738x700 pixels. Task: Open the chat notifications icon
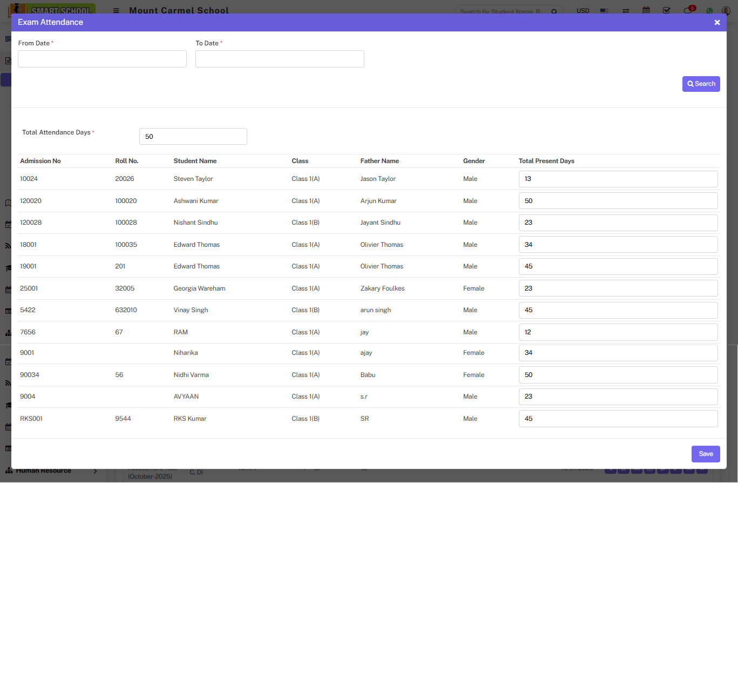[x=688, y=10]
